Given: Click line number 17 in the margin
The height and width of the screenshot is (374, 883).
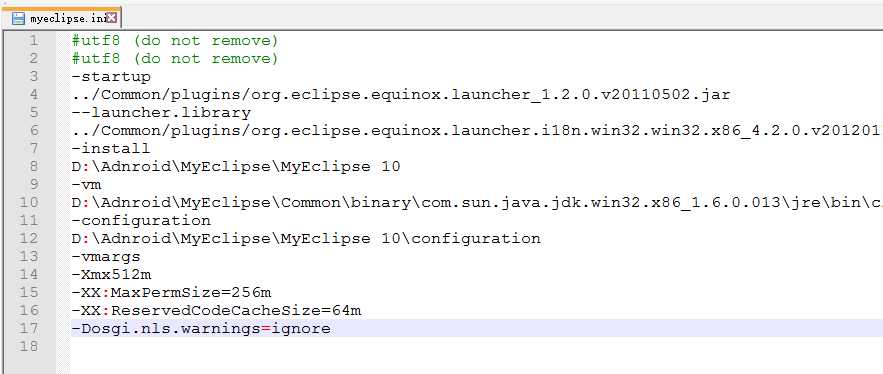Looking at the screenshot, I should 29,328.
